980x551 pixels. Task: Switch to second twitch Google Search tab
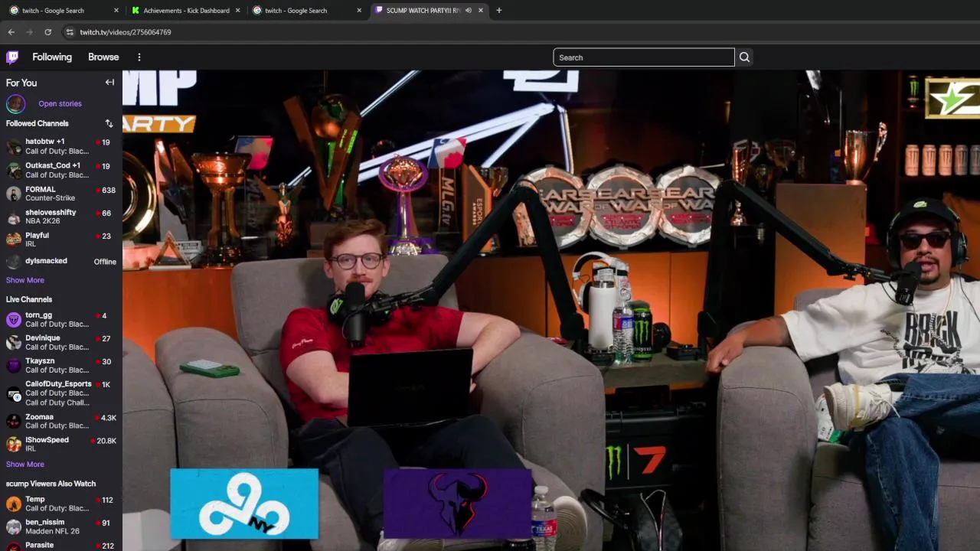[x=307, y=11]
